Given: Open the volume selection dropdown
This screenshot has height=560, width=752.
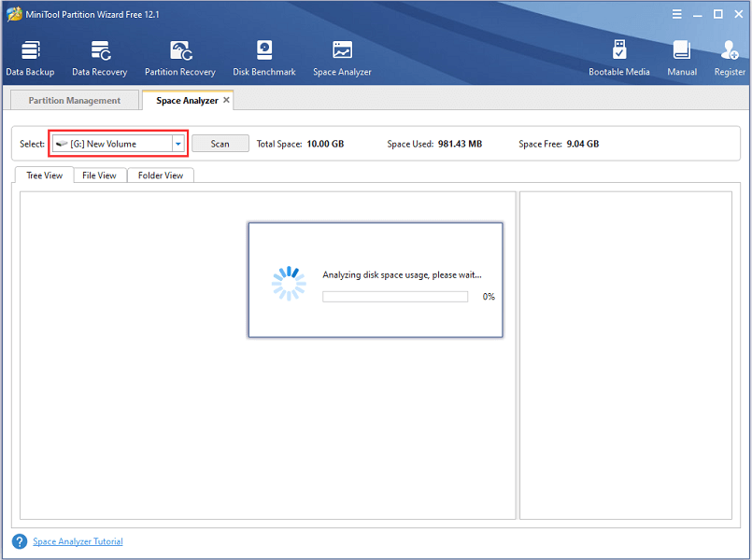Looking at the screenshot, I should pyautogui.click(x=177, y=144).
